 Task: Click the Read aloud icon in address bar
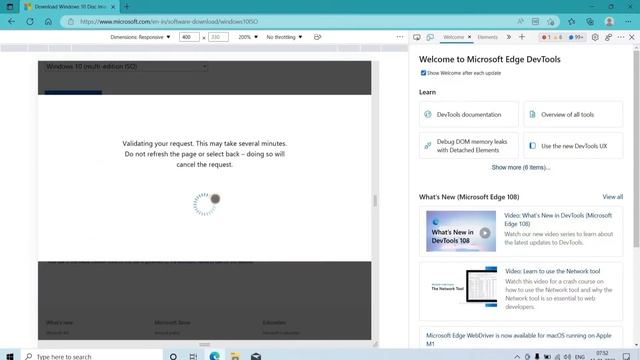coord(520,21)
